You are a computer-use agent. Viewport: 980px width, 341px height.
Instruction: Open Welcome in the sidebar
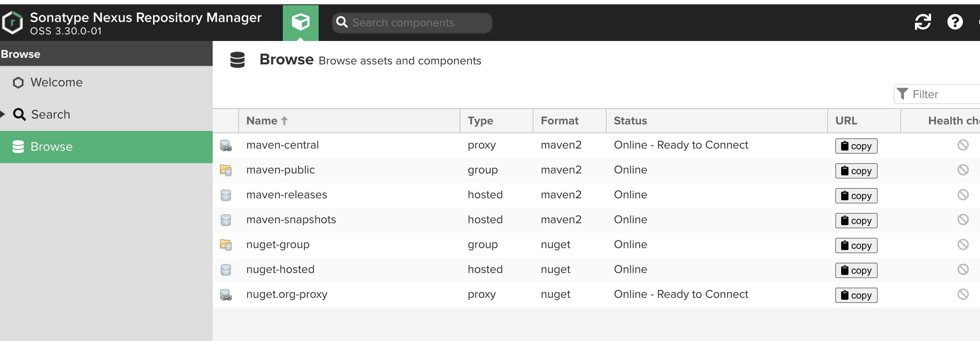pos(106,82)
